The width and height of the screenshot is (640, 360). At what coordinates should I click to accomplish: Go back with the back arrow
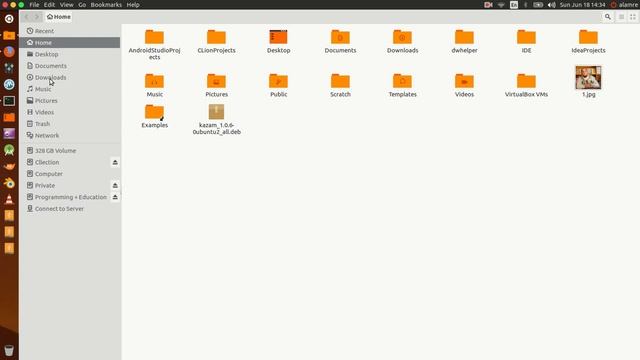(27, 17)
